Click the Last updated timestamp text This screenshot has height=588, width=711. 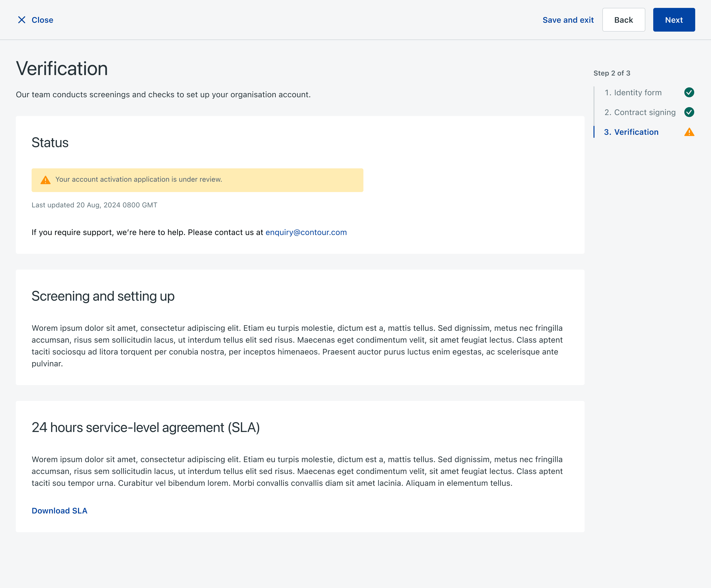tap(94, 205)
